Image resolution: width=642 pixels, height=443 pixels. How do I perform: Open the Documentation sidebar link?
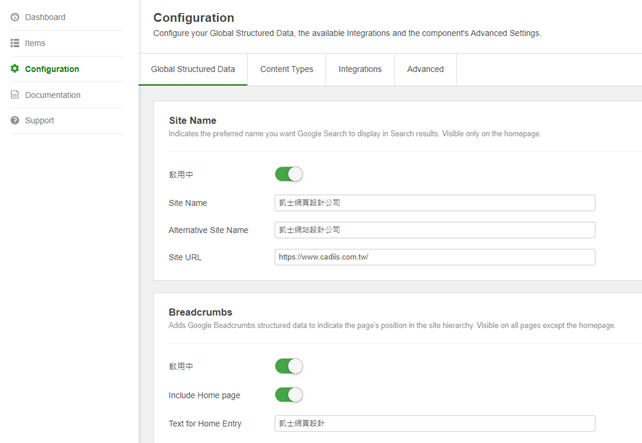click(x=53, y=95)
